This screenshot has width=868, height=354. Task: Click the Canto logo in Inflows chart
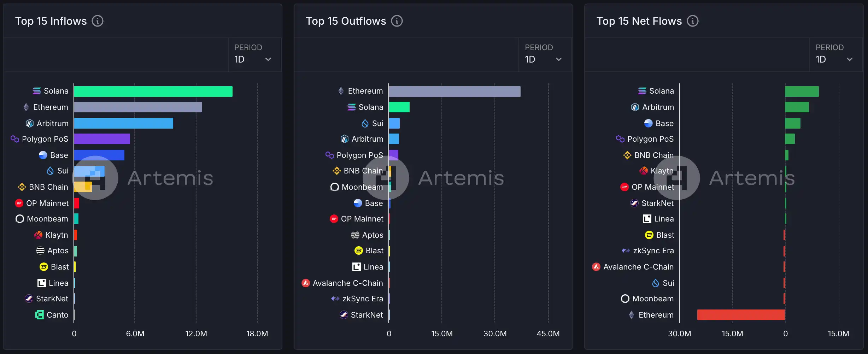pyautogui.click(x=40, y=315)
